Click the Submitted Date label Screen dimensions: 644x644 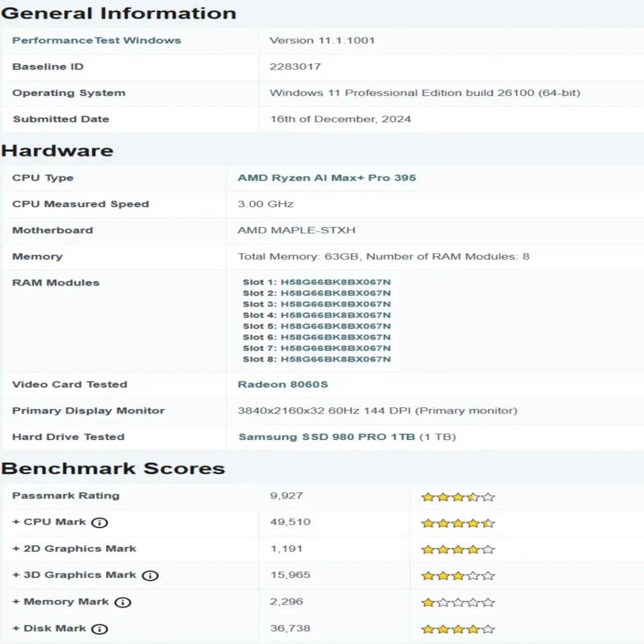(x=61, y=119)
